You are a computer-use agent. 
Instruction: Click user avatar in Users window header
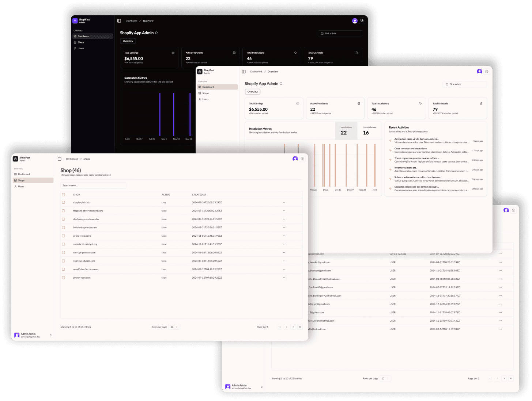pos(506,210)
